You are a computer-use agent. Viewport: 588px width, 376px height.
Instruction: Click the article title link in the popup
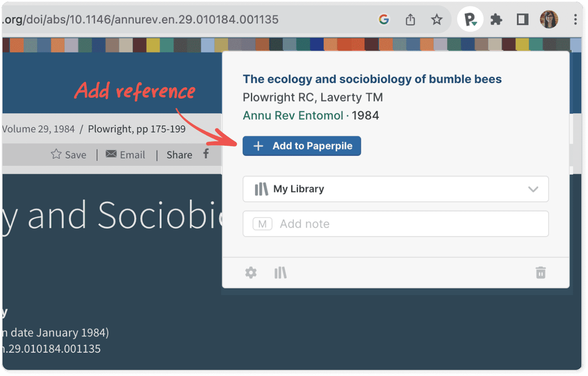click(x=372, y=79)
